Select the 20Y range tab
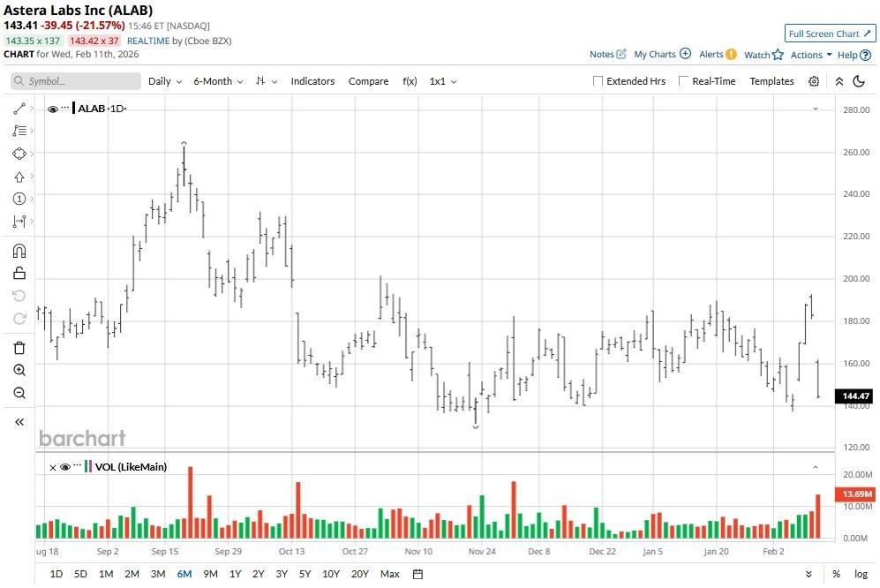Image resolution: width=880 pixels, height=588 pixels. (x=360, y=574)
